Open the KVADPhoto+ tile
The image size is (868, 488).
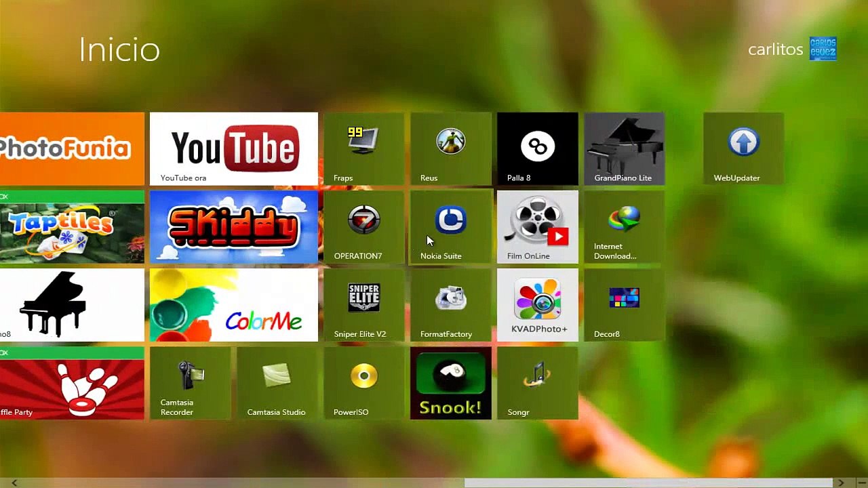(537, 305)
